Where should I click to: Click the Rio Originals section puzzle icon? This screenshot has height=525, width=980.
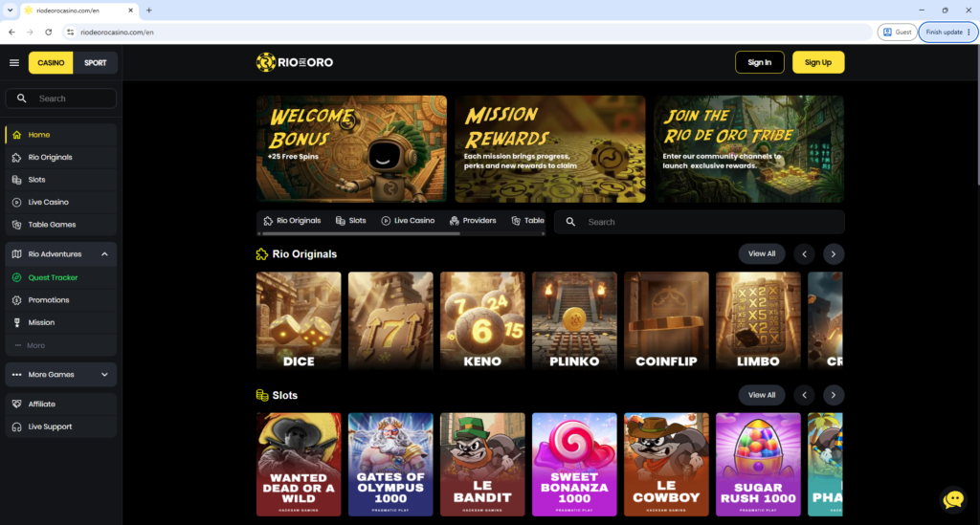coord(262,254)
